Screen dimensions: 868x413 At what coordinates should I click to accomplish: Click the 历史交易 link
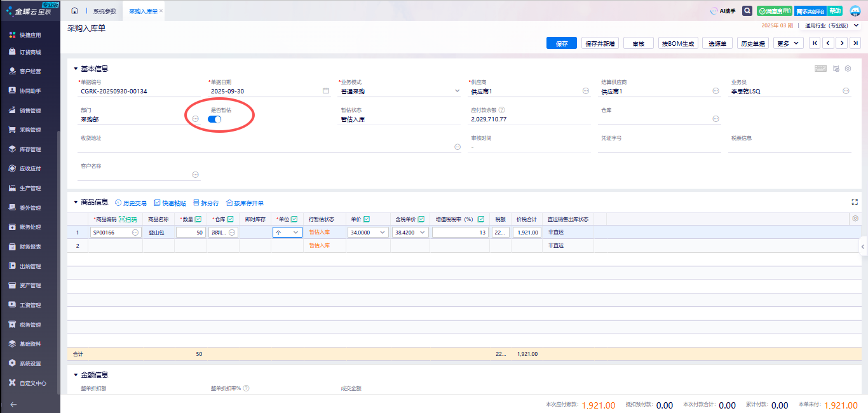click(131, 203)
